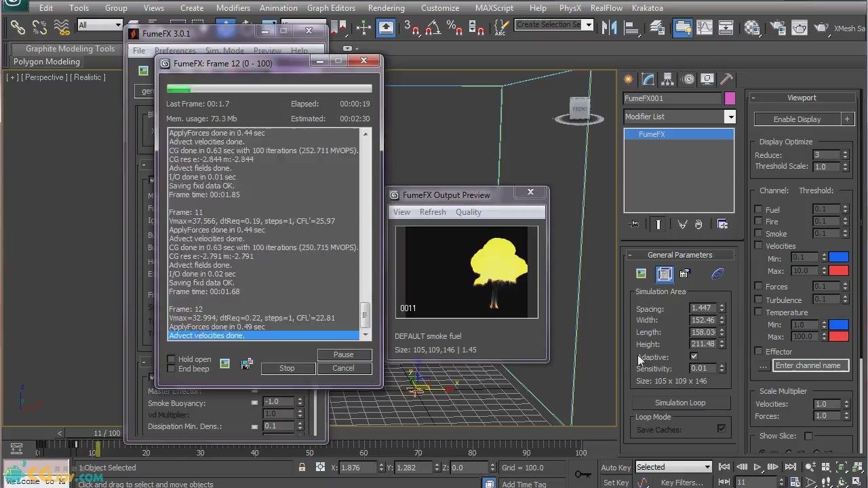Click ViewCube FRONT face
Screen dimensions: 868x488
(x=580, y=108)
